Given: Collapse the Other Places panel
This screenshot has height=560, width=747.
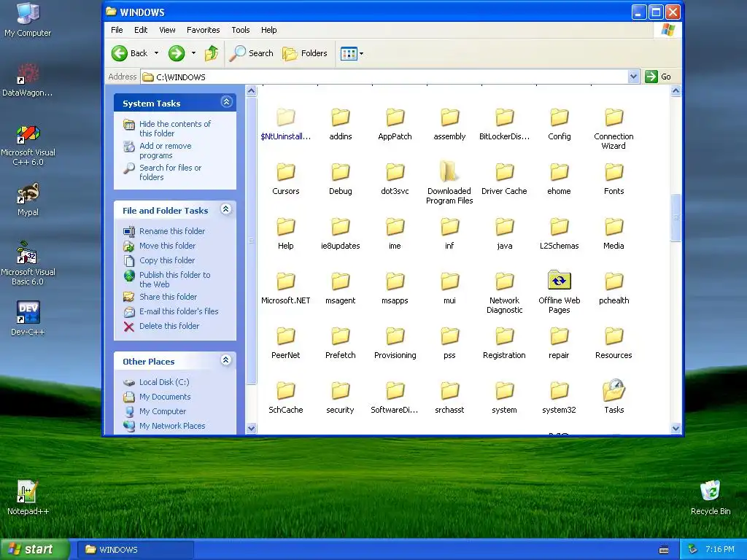Looking at the screenshot, I should [226, 360].
